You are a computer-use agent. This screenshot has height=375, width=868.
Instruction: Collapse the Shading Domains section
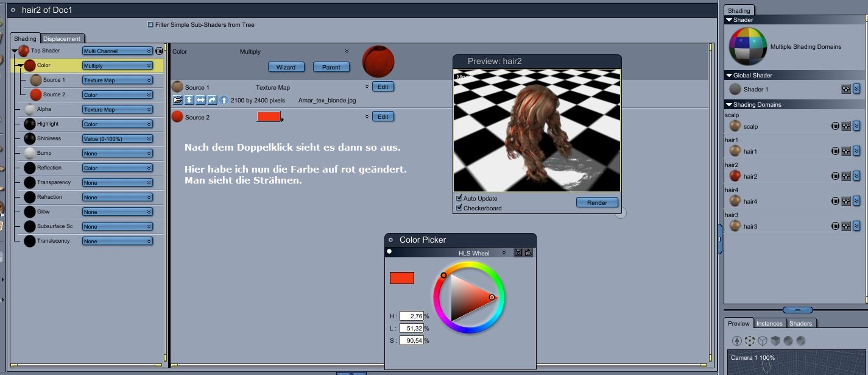click(729, 105)
